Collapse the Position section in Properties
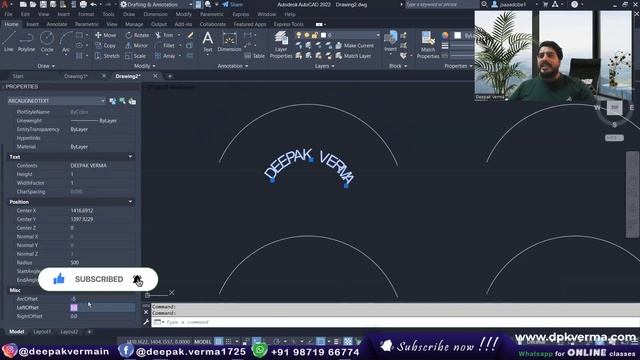 [130, 202]
